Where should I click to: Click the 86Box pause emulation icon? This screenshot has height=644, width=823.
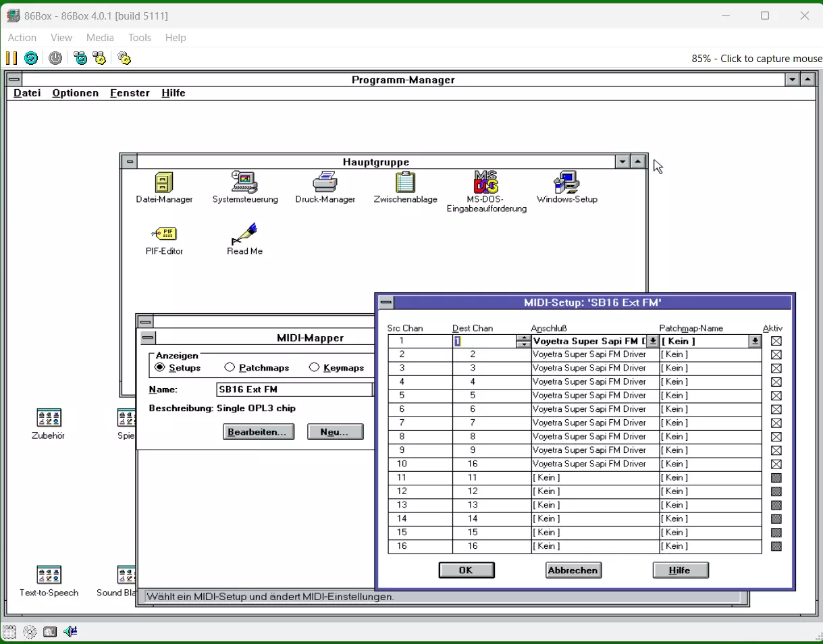pos(11,58)
